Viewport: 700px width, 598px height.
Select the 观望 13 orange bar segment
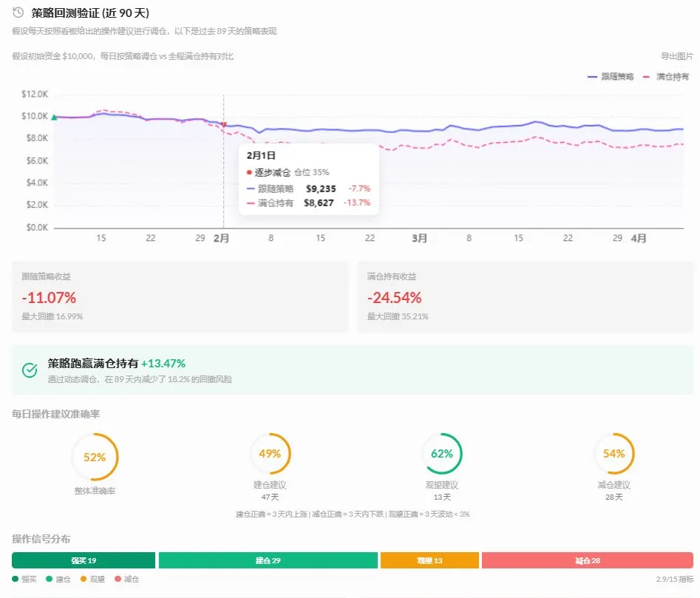pyautogui.click(x=429, y=560)
